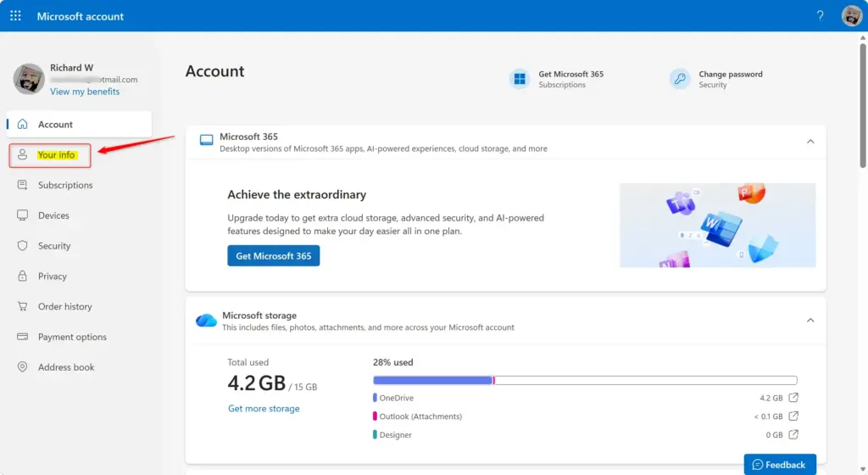Select Account in the sidebar
868x475 pixels.
(79, 124)
